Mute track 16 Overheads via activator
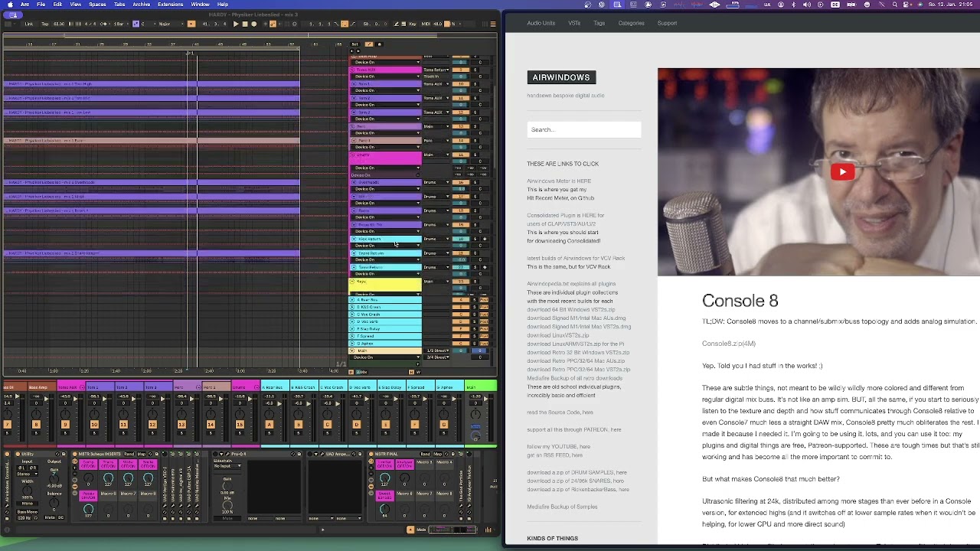The width and height of the screenshot is (980, 551). click(461, 182)
